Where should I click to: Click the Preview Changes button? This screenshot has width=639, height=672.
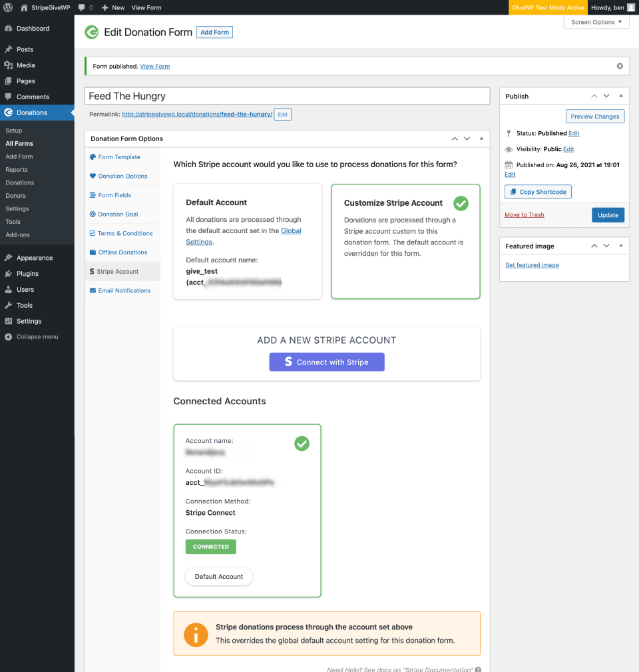[595, 117]
